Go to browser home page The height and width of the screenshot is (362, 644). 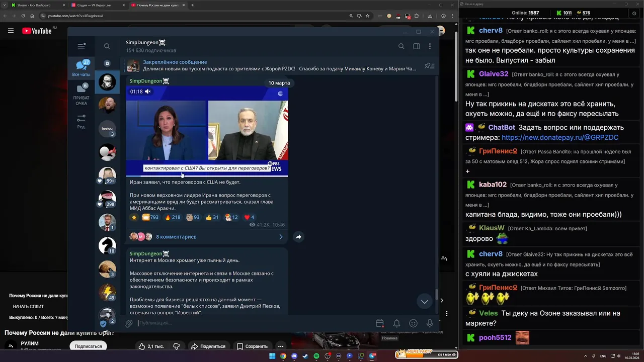pyautogui.click(x=32, y=16)
